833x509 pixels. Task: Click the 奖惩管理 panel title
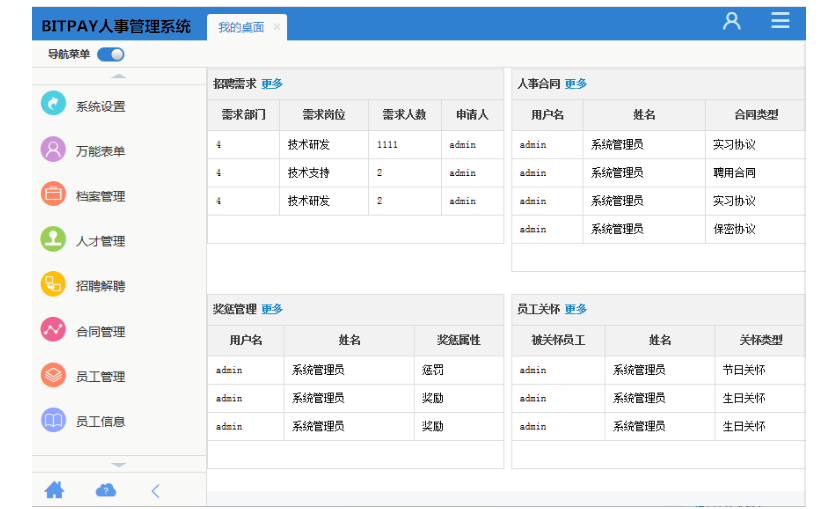[234, 309]
